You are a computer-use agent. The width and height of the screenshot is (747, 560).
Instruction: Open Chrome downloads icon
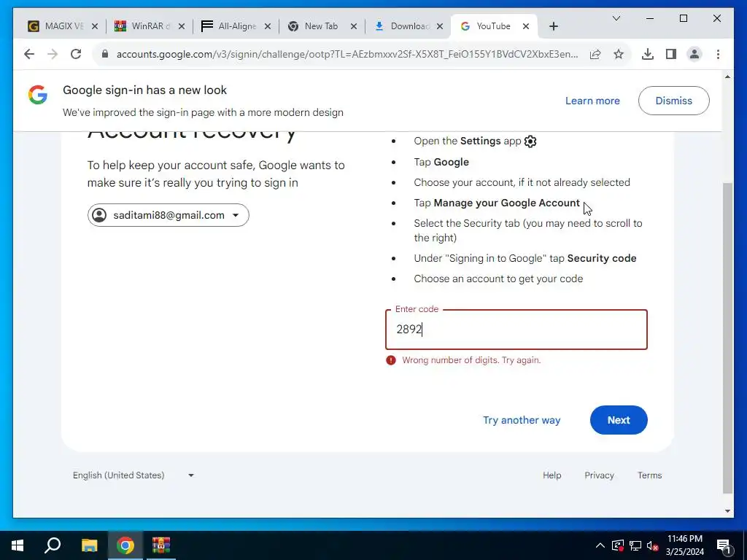coord(648,54)
